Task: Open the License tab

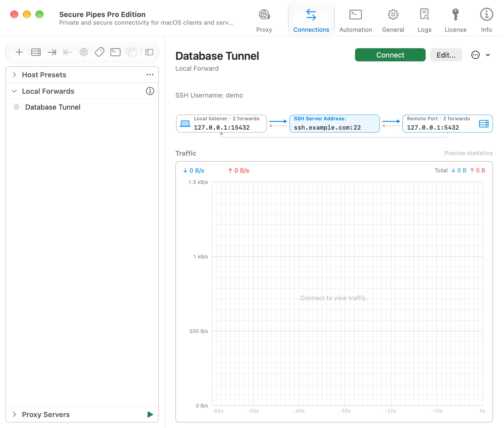Action: pyautogui.click(x=455, y=21)
